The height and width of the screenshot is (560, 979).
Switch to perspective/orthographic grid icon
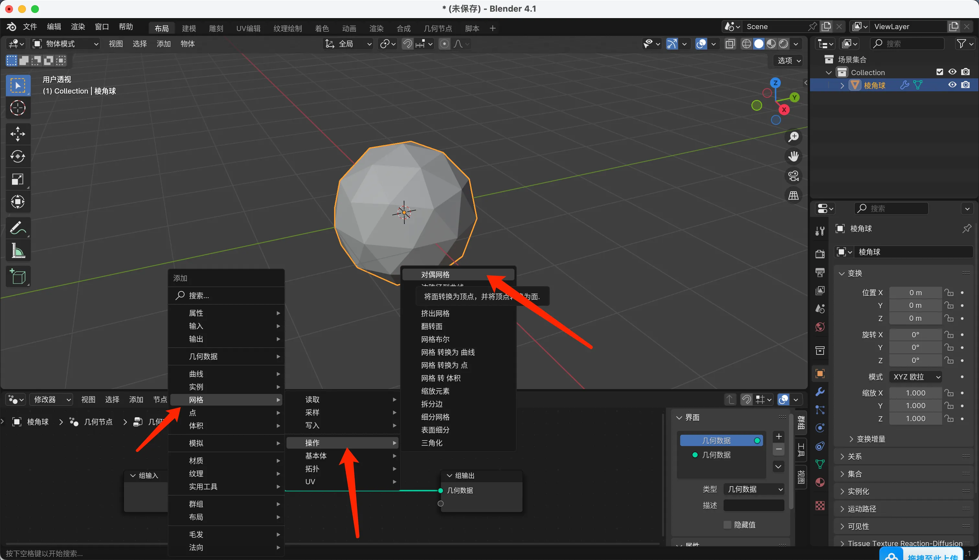click(x=793, y=196)
